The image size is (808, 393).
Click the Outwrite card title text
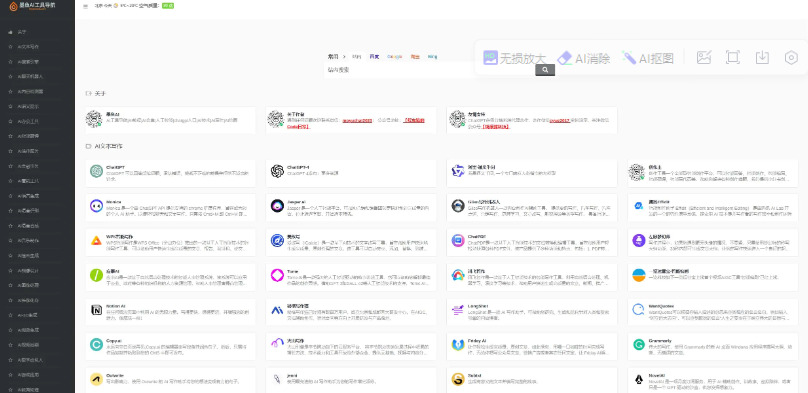(x=114, y=375)
